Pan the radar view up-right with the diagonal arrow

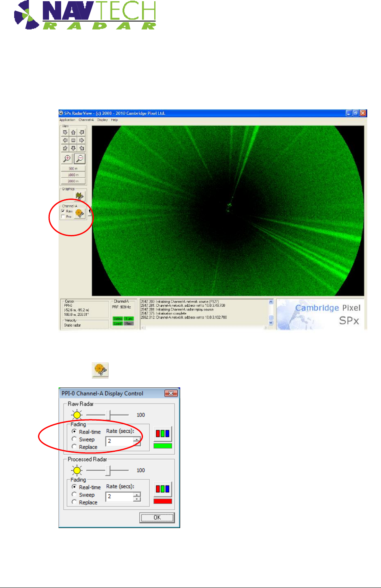coord(81,133)
